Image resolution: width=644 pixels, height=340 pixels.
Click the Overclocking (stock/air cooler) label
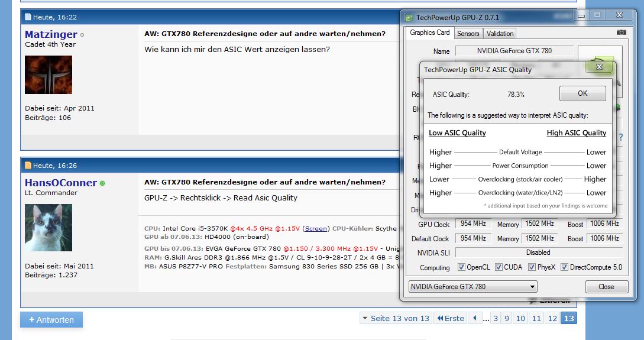[520, 179]
